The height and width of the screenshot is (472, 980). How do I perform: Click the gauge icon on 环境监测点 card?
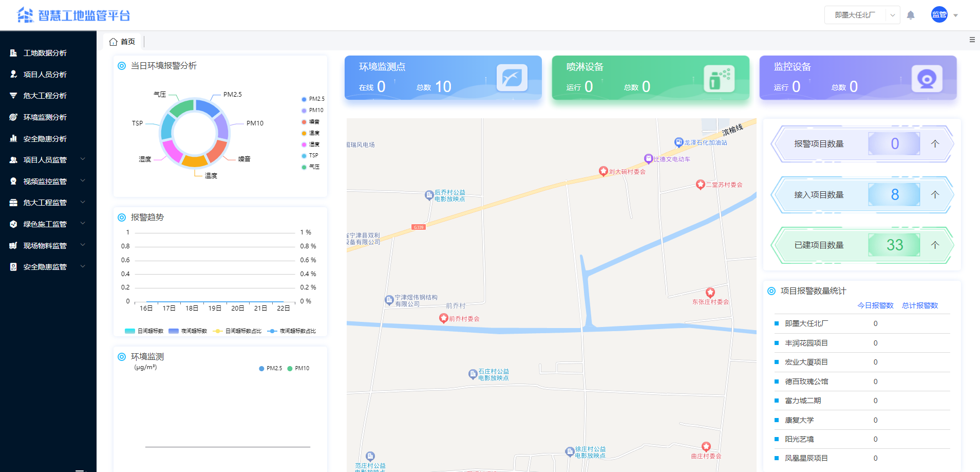coord(512,78)
